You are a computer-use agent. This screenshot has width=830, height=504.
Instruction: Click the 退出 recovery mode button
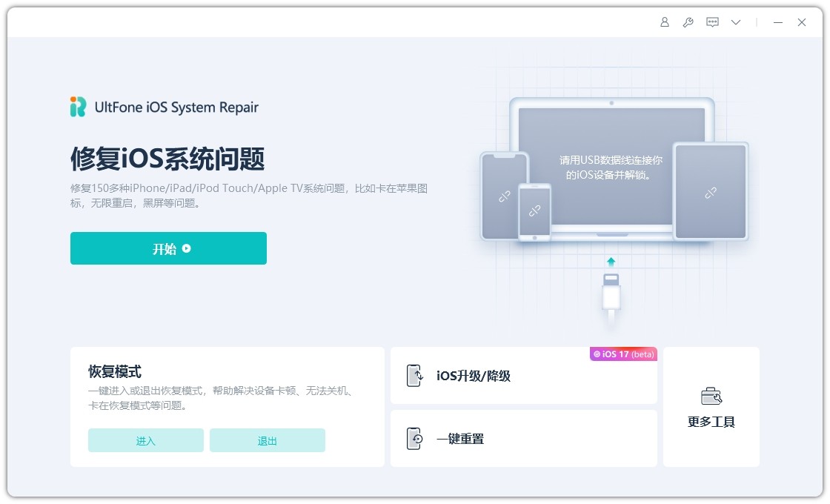[268, 440]
